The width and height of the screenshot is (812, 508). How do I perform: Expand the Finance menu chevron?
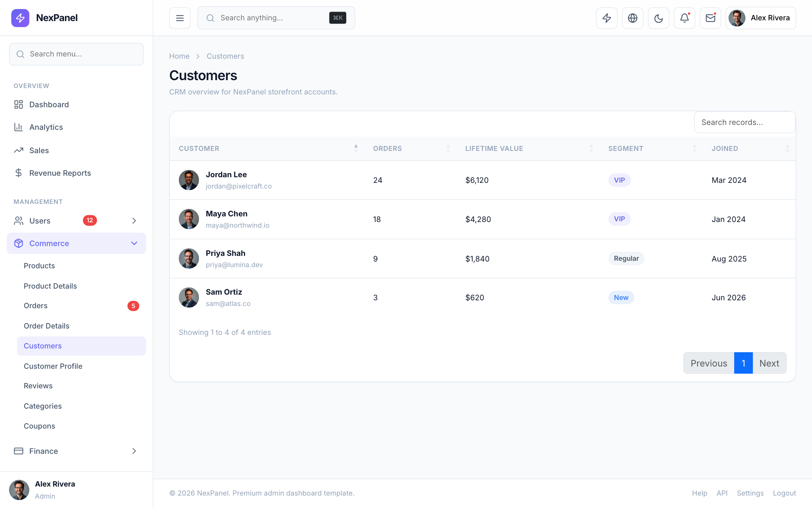coord(134,451)
